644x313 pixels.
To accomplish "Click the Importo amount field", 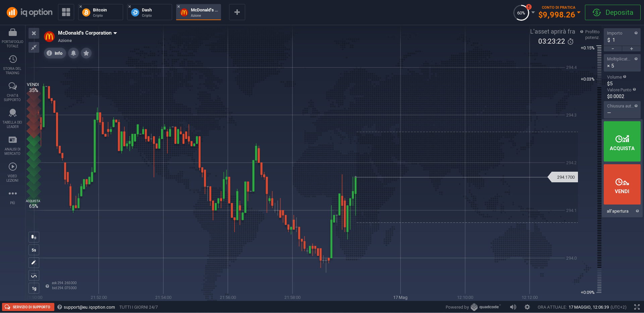I will (622, 37).
